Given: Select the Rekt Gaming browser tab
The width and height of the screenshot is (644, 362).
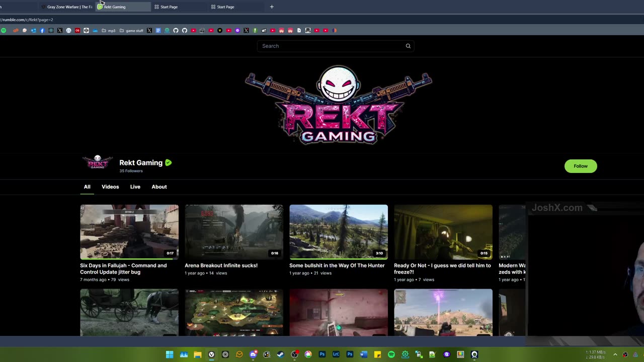Looking at the screenshot, I should tap(123, 7).
